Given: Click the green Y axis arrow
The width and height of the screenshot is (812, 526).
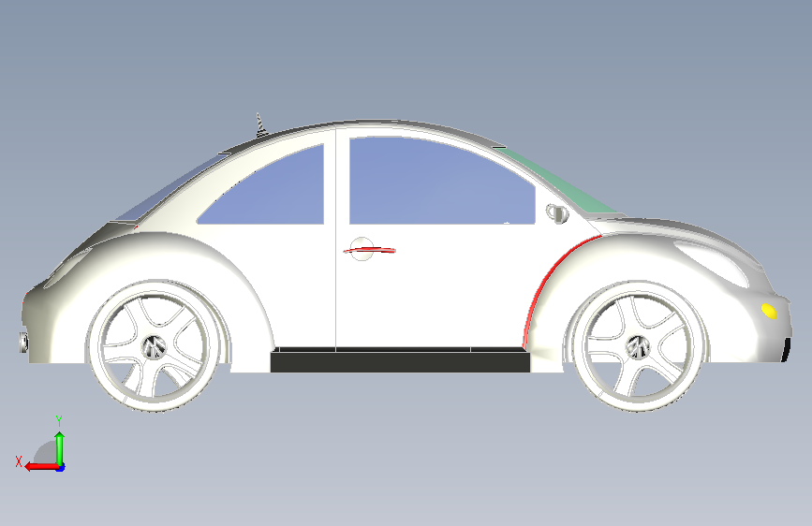Looking at the screenshot, I should [60, 448].
